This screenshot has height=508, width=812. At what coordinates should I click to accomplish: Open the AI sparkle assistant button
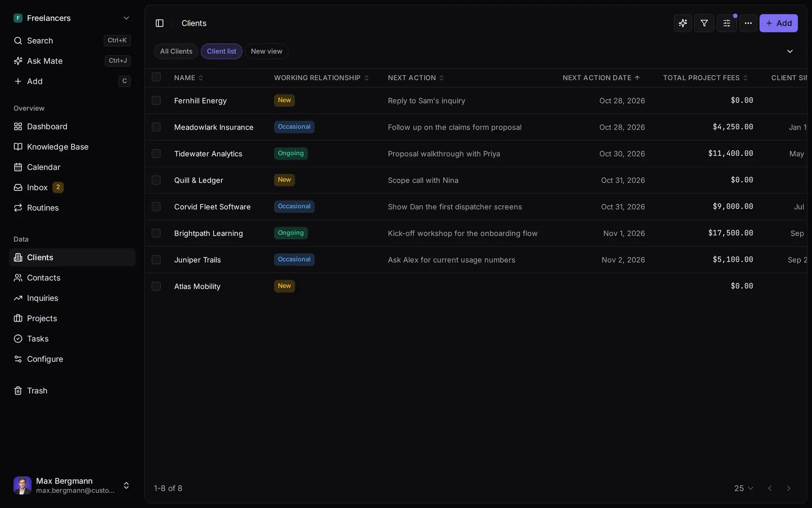pos(683,23)
